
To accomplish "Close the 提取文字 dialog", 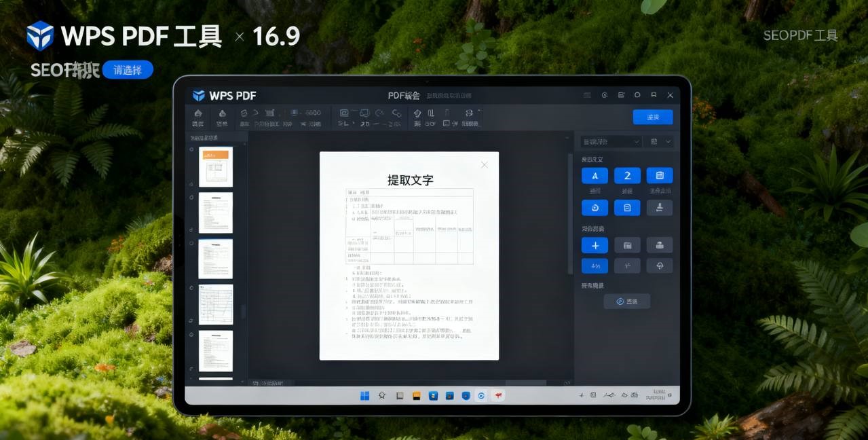I will pos(484,164).
